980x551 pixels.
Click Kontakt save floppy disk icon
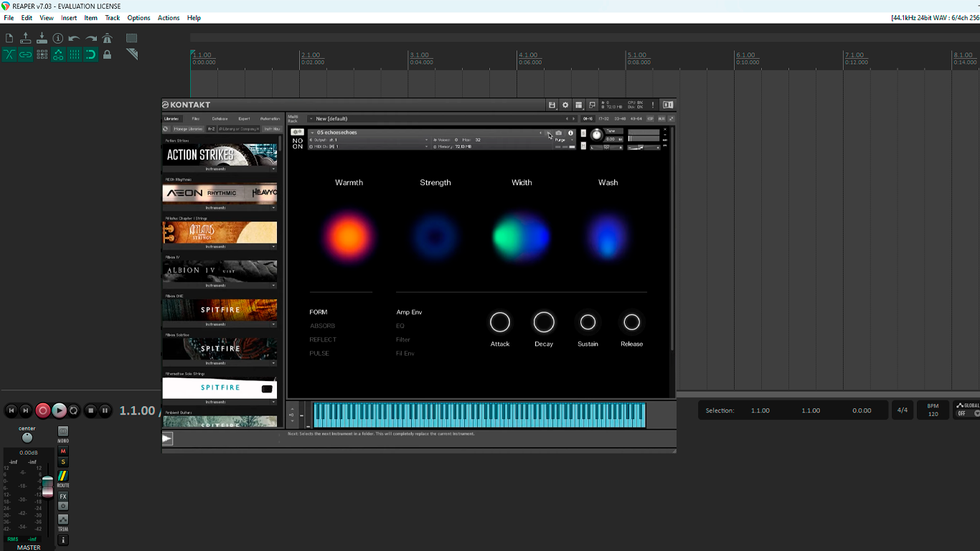[x=552, y=105]
